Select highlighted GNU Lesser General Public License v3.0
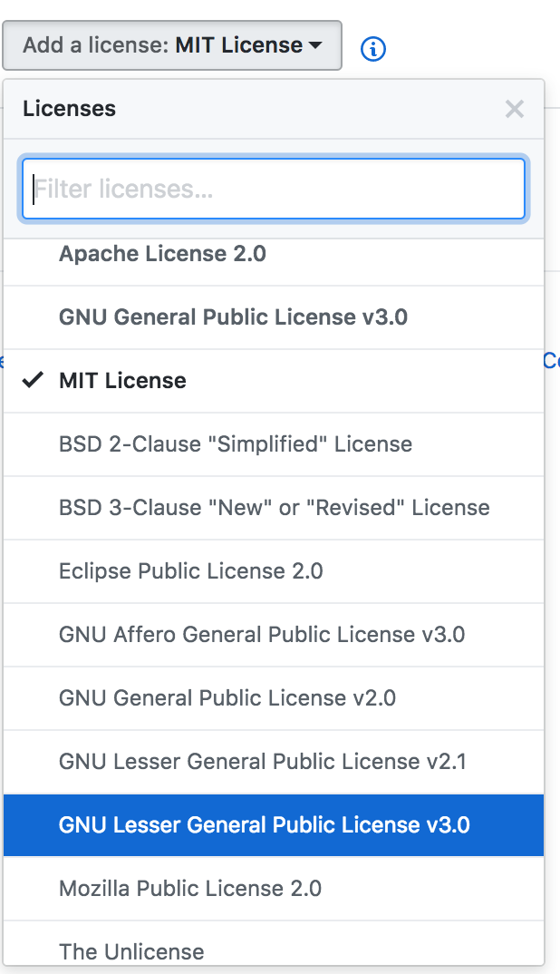This screenshot has height=974, width=560. coord(264,825)
